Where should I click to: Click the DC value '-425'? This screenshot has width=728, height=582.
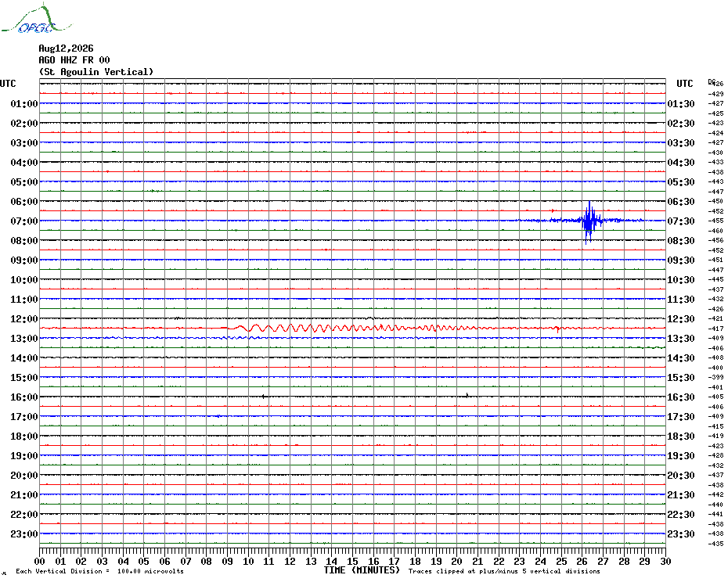[x=715, y=113]
